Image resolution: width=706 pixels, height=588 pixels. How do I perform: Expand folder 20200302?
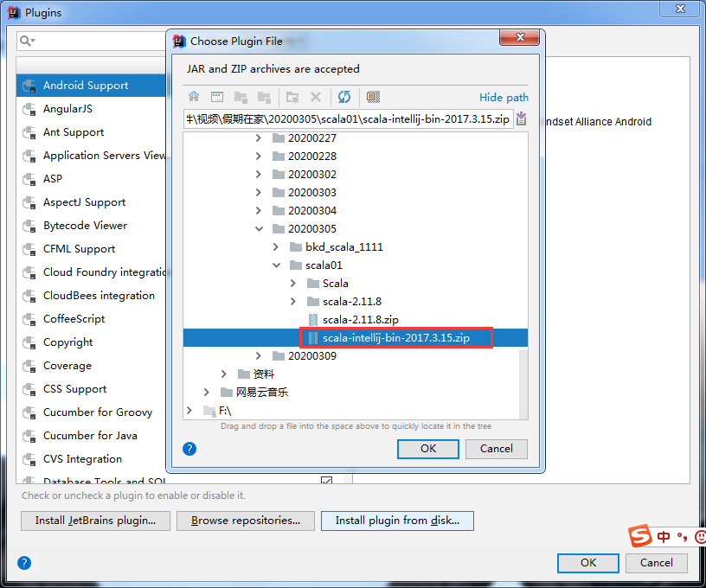(259, 174)
